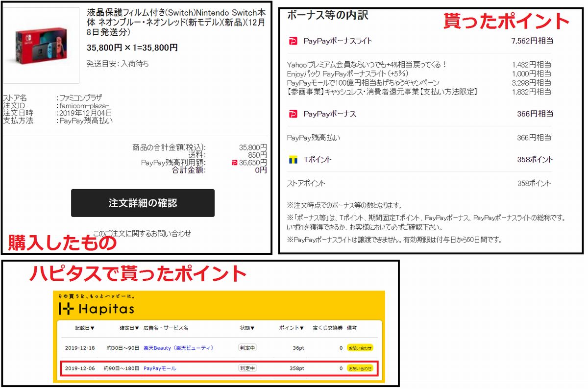The image size is (588, 389).
Task: Click the Enjoyパック PayPayボーナスライト (+5%) line
Action: coord(348,73)
